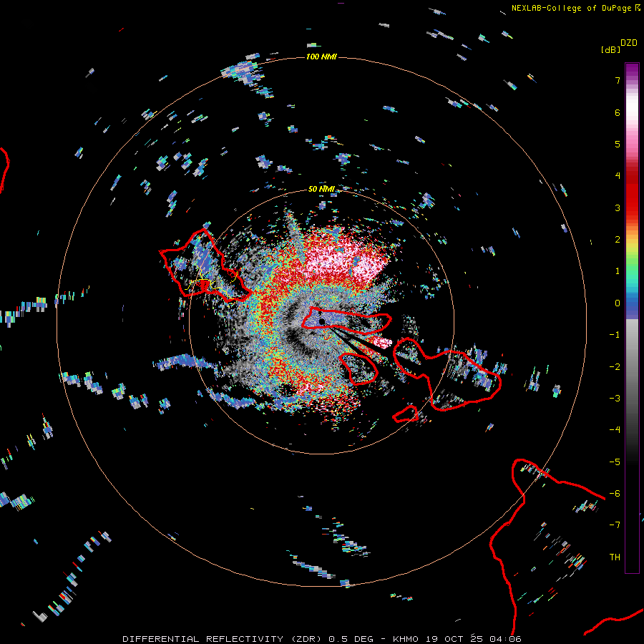Click the 19 OCT 25 date text
The image size is (644, 644).
pyautogui.click(x=456, y=639)
